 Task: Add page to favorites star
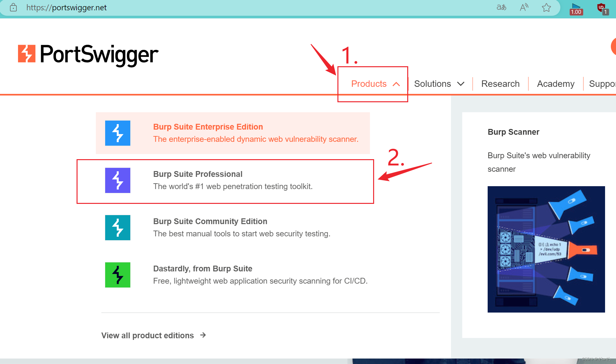[546, 7]
